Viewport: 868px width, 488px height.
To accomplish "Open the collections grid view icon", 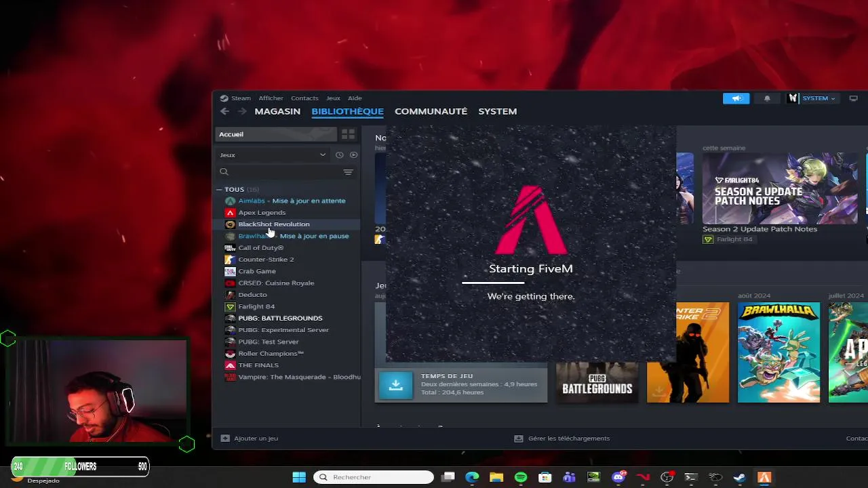I will click(348, 134).
